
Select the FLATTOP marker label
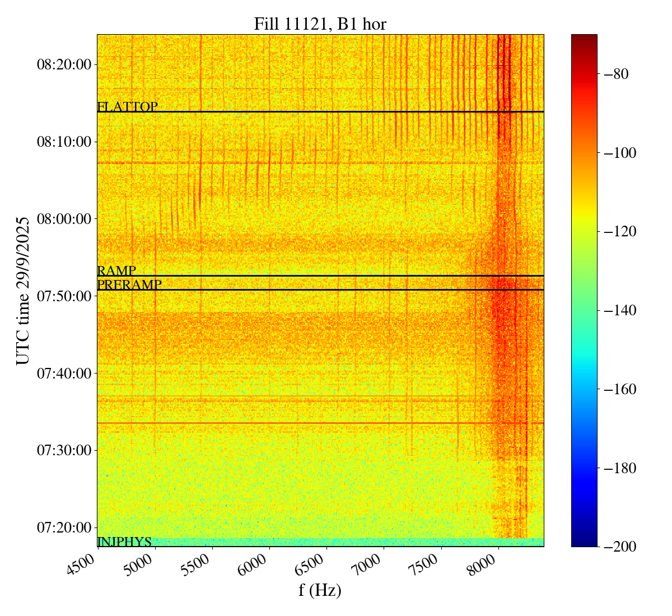click(127, 106)
